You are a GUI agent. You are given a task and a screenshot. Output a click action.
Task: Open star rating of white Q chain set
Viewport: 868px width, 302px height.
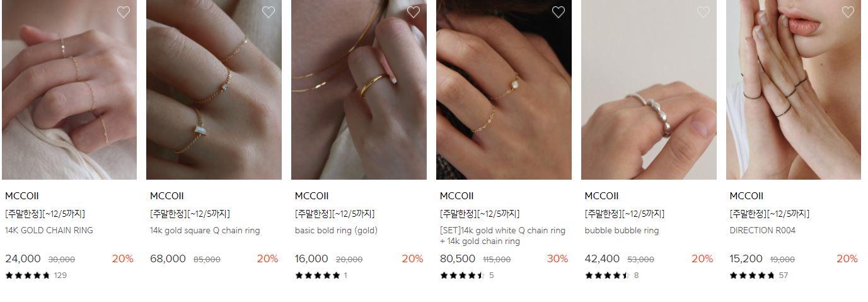[463, 275]
